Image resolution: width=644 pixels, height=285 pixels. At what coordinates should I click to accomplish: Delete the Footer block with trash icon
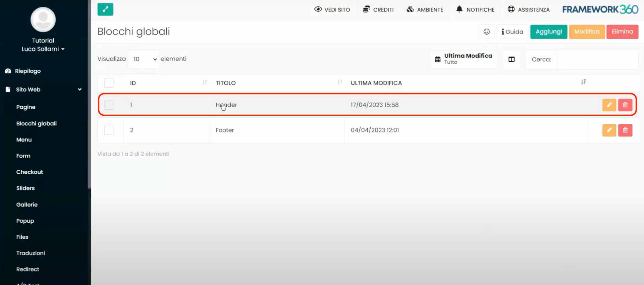pos(625,130)
